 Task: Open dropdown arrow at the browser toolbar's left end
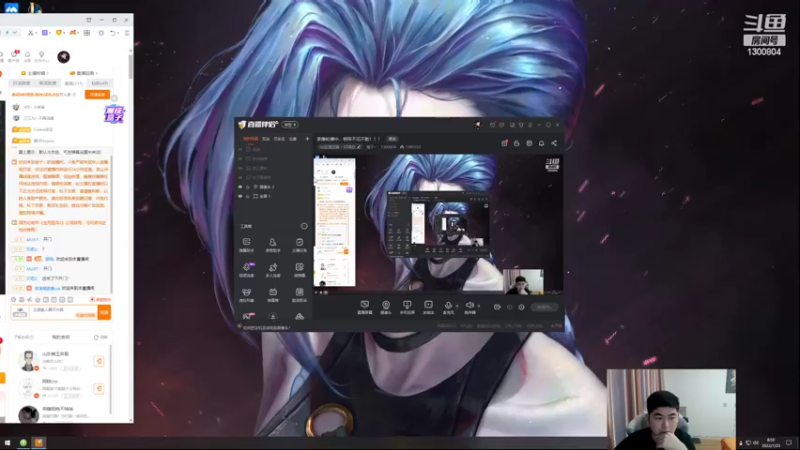click(x=15, y=33)
